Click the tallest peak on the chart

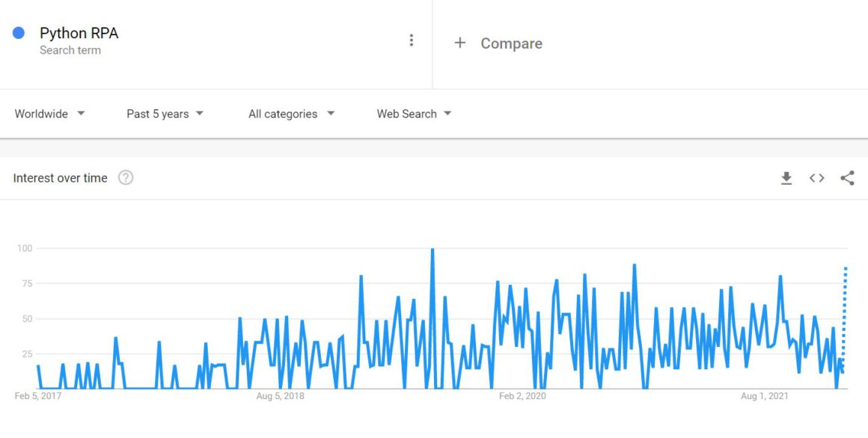(x=433, y=251)
